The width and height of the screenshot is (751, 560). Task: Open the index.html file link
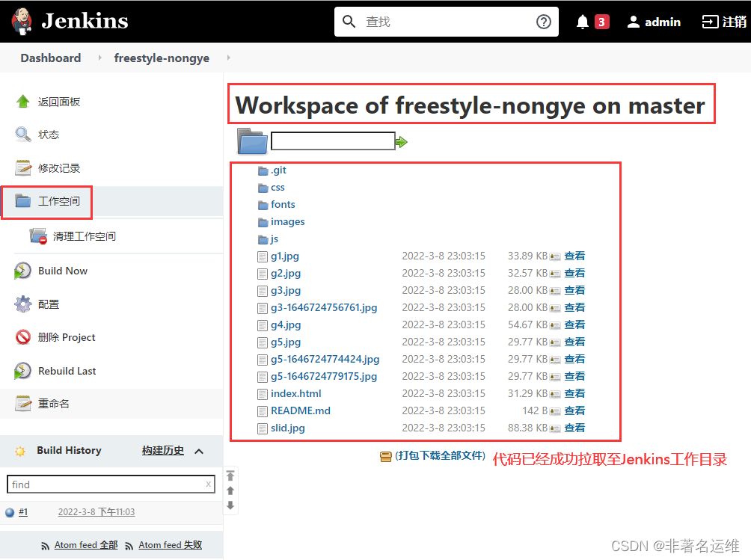pos(295,393)
